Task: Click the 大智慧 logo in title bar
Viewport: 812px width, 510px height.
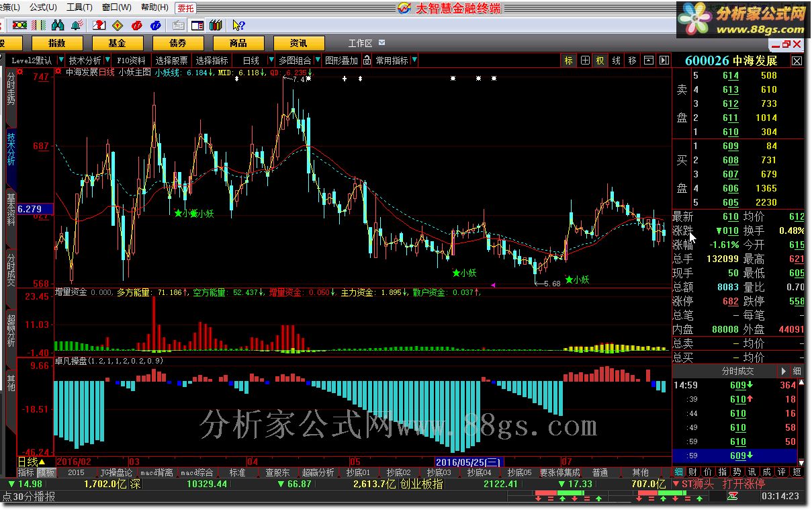Action: pyautogui.click(x=403, y=7)
